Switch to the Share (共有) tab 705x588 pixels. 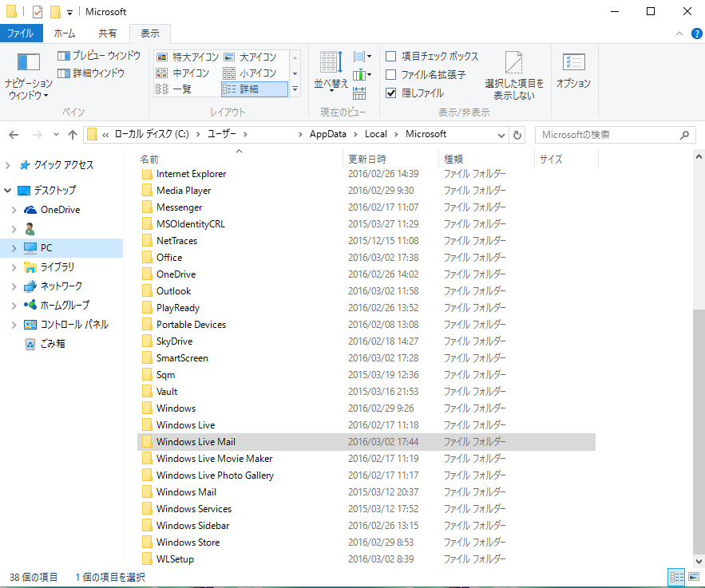tap(108, 34)
